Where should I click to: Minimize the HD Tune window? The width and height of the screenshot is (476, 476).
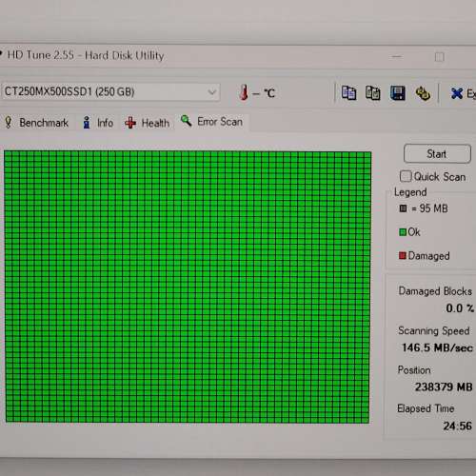coord(397,57)
